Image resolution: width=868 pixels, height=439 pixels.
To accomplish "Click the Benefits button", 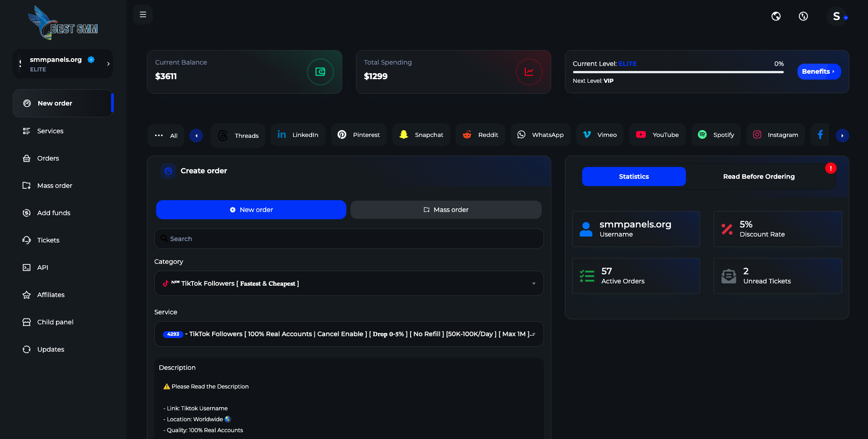I will pyautogui.click(x=818, y=71).
